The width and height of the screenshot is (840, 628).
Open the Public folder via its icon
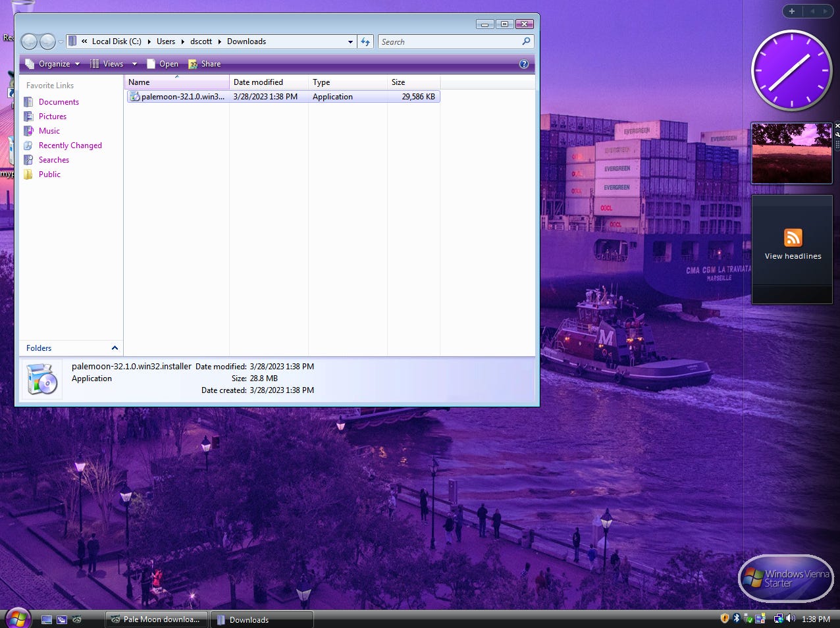click(x=28, y=174)
